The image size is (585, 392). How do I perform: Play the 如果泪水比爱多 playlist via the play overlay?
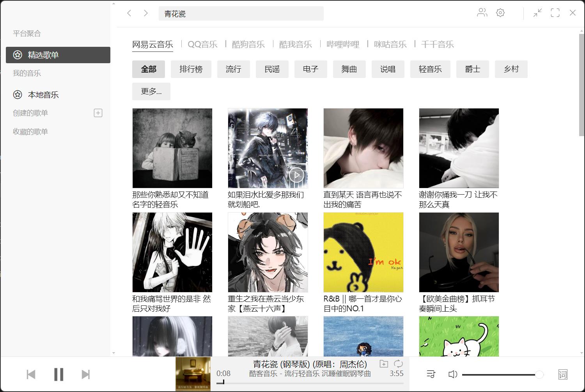tap(297, 176)
